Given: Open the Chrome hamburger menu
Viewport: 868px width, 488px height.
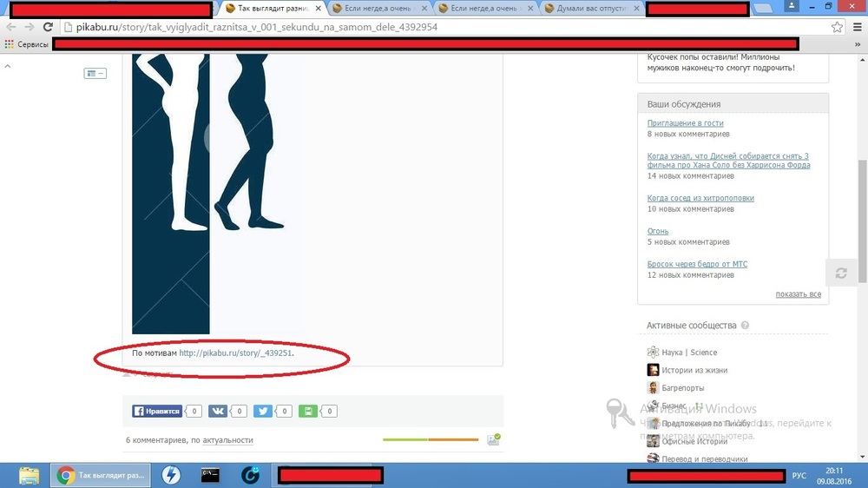Looking at the screenshot, I should point(855,27).
